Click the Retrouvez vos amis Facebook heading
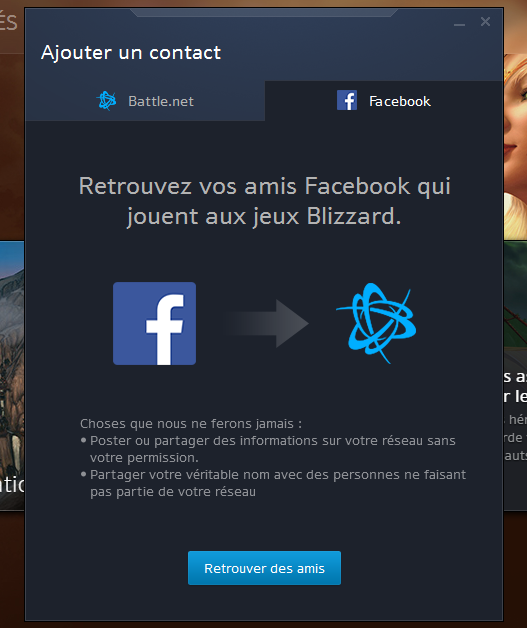The image size is (527, 628). [x=264, y=201]
